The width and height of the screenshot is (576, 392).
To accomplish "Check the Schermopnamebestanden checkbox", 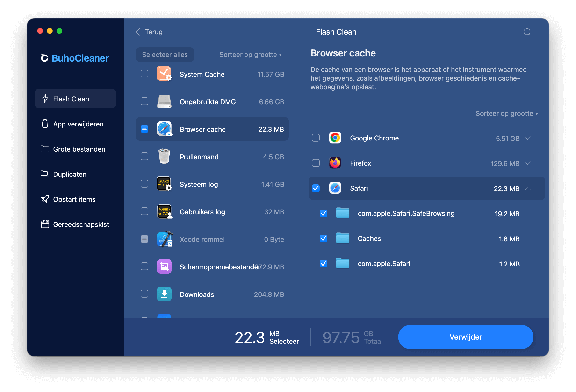I will click(144, 266).
